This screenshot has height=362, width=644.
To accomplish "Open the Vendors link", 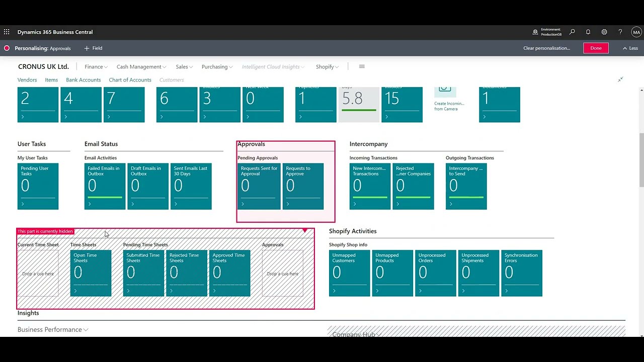I will pyautogui.click(x=27, y=80).
